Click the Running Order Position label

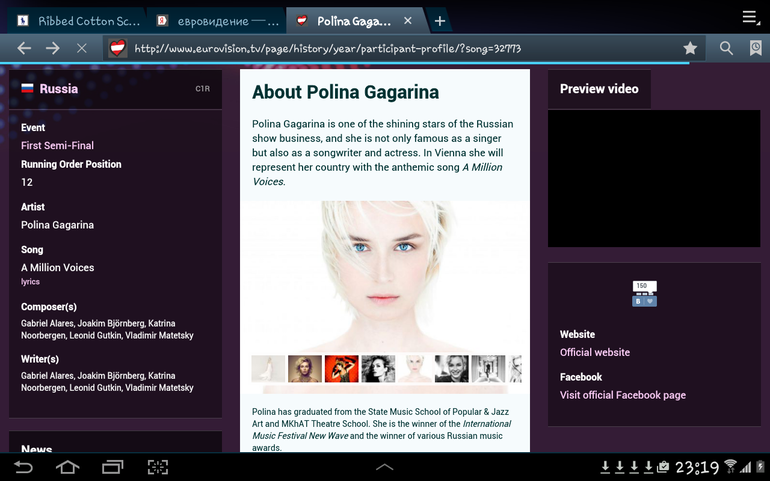pos(71,164)
